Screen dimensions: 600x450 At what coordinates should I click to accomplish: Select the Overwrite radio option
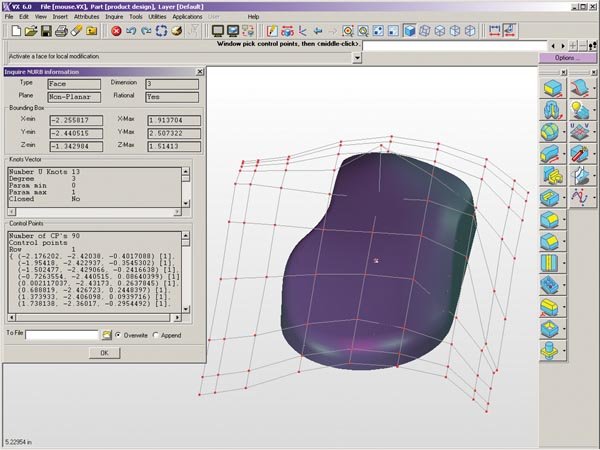pyautogui.click(x=118, y=335)
